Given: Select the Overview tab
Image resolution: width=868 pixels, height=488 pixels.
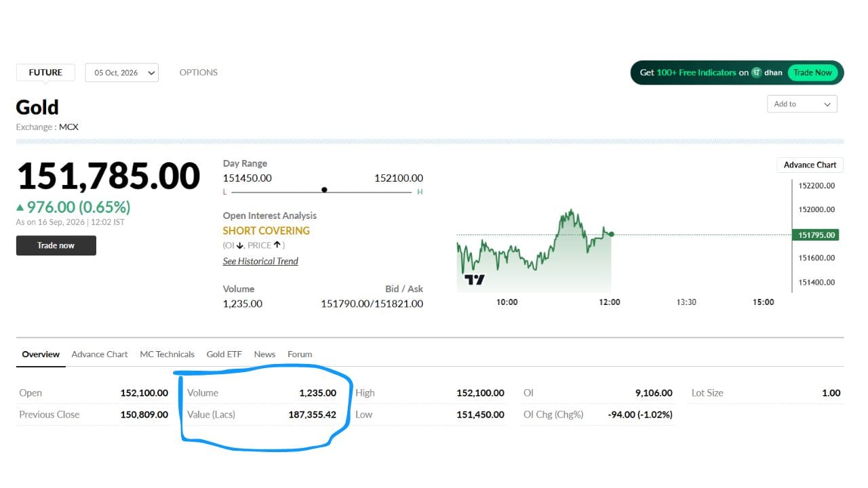Looking at the screenshot, I should [41, 354].
